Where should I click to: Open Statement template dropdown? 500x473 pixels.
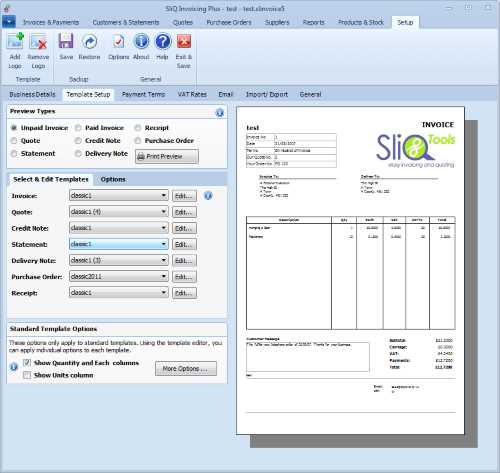119,244
